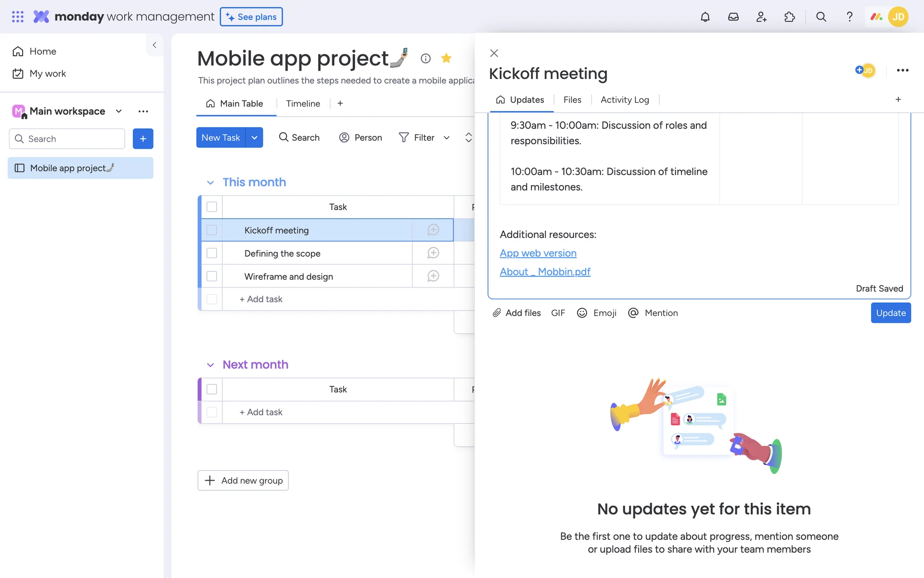
Task: Open conversation bubble for Defining the scope
Action: pos(433,253)
